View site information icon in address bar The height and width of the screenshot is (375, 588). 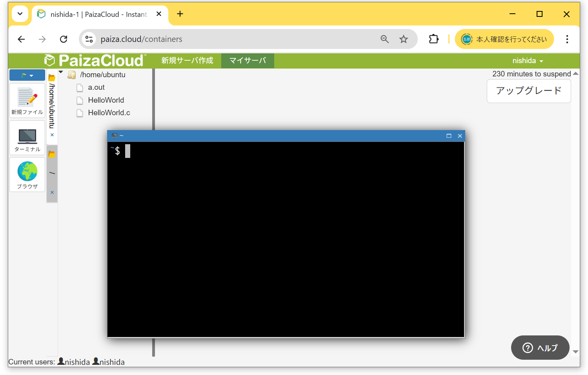click(x=89, y=39)
